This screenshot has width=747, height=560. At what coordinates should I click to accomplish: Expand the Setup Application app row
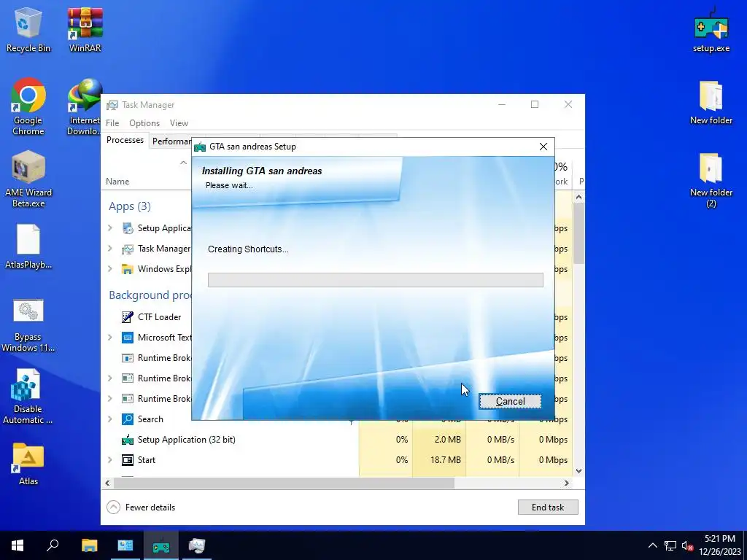coord(110,228)
